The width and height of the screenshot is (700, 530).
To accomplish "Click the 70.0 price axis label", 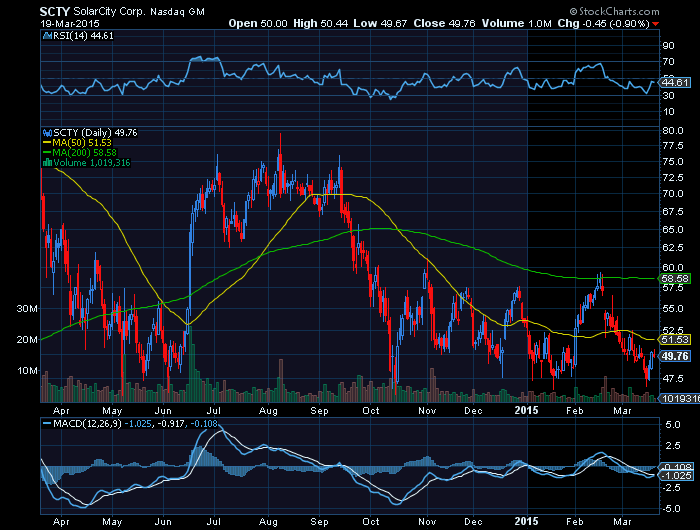I will (673, 194).
